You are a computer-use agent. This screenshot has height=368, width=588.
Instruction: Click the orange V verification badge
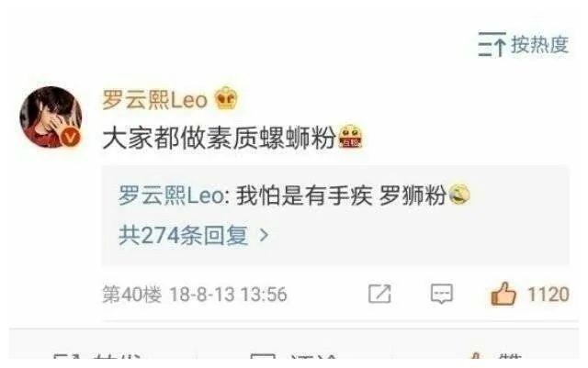tap(70, 137)
